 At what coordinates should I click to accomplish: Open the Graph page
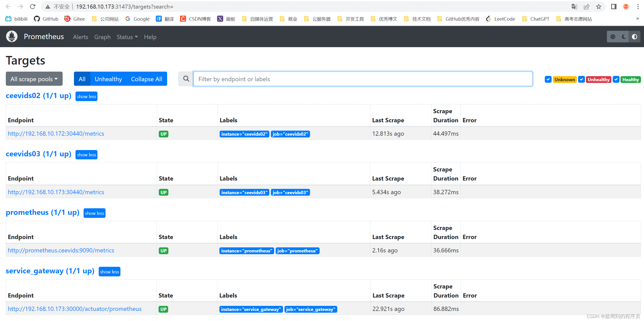102,37
